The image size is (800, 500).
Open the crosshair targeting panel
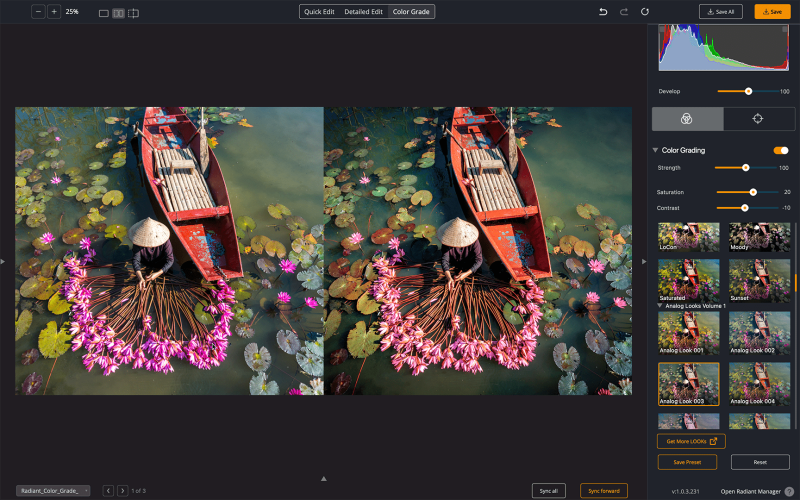[x=758, y=119]
